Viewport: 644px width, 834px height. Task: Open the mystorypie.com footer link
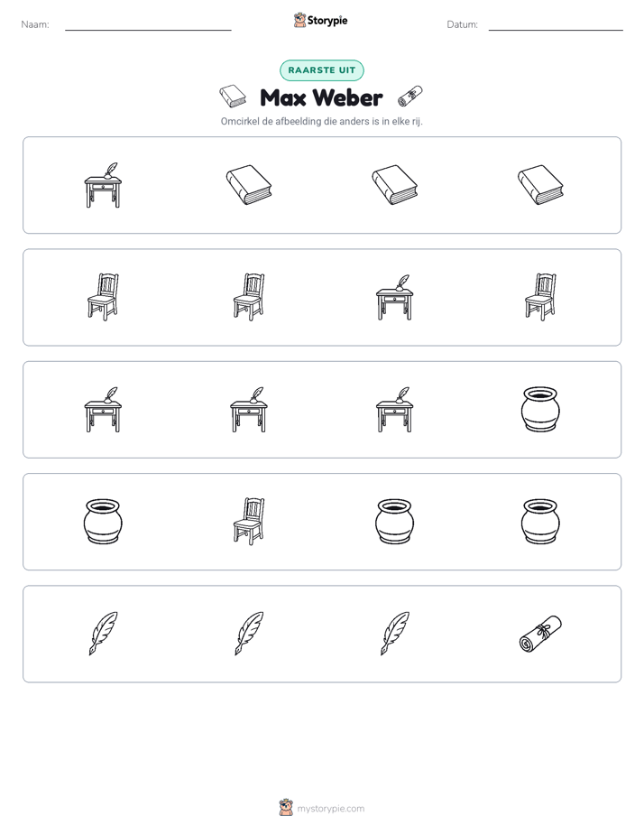322,808
